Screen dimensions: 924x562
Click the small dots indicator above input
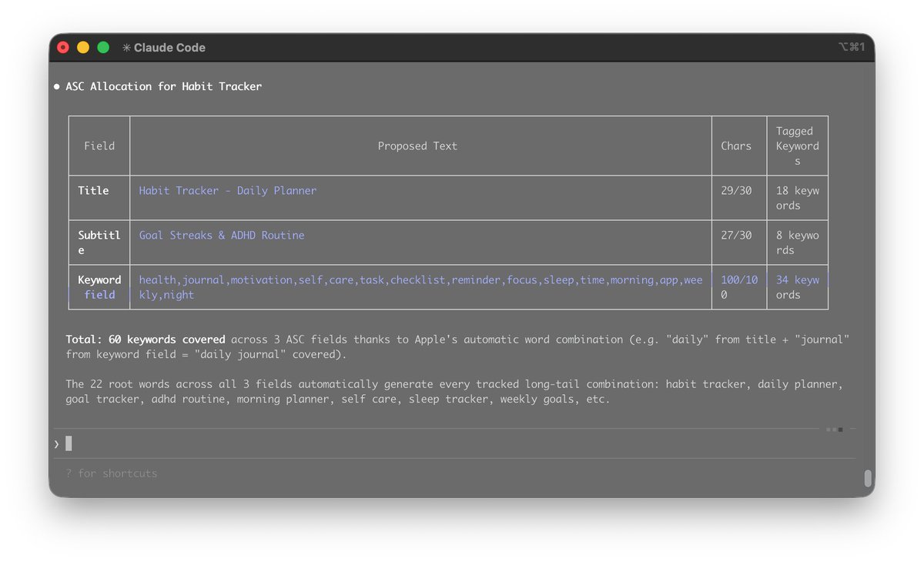(x=835, y=430)
